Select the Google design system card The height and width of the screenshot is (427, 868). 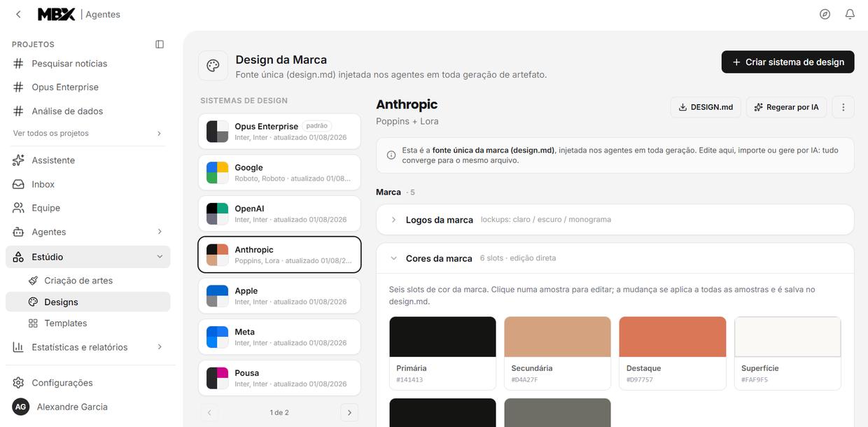(x=279, y=173)
